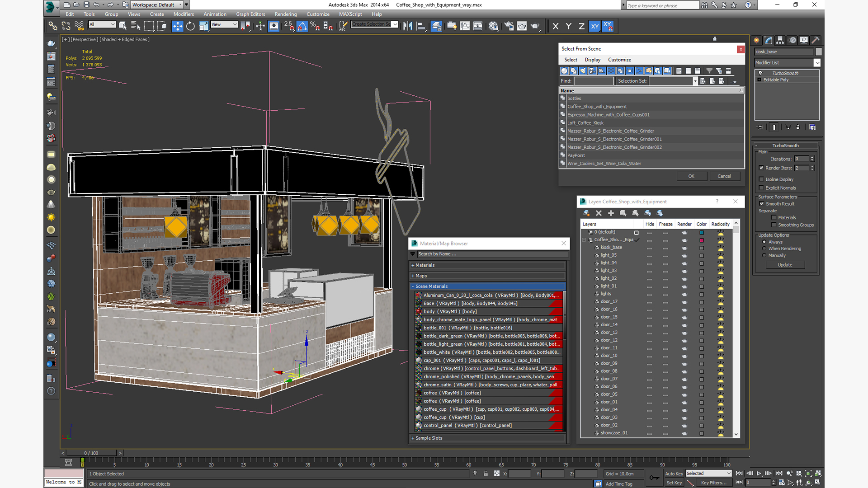The width and height of the screenshot is (868, 488).
Task: Expand Sample Slots in Material Browser
Action: click(413, 438)
